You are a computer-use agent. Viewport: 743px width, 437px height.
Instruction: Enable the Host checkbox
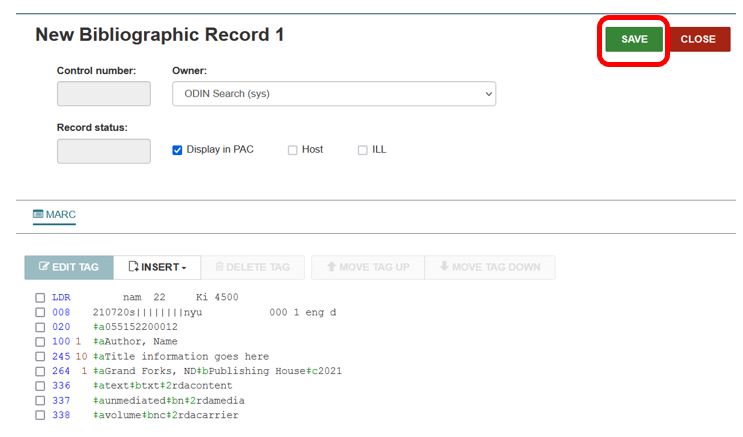(x=293, y=150)
